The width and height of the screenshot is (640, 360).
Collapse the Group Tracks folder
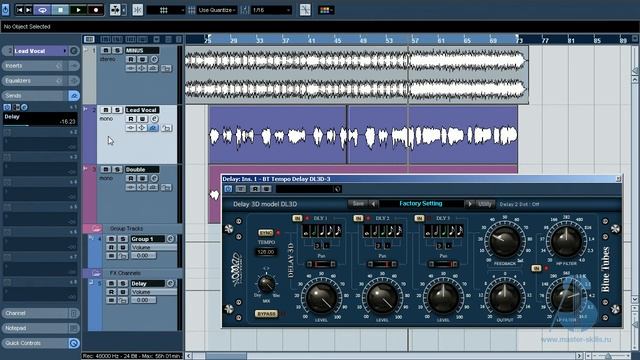coord(96,228)
